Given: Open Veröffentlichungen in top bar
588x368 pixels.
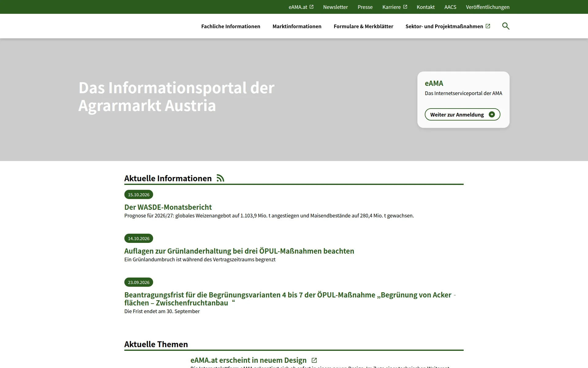Looking at the screenshot, I should 488,7.
